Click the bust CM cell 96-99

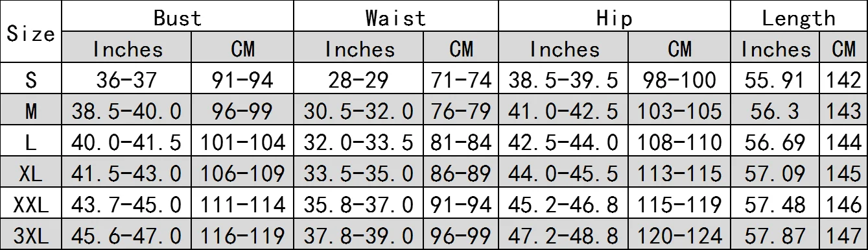[242, 110]
